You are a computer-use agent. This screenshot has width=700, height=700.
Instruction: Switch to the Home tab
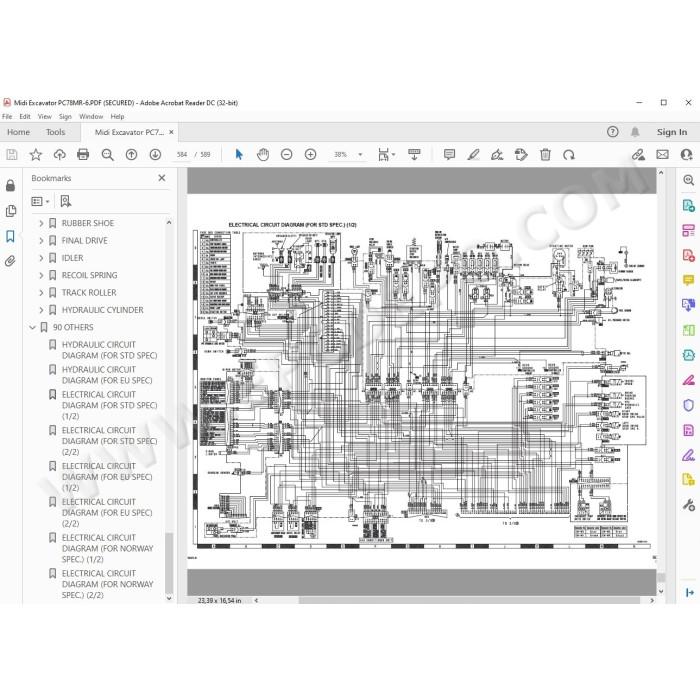pyautogui.click(x=19, y=132)
